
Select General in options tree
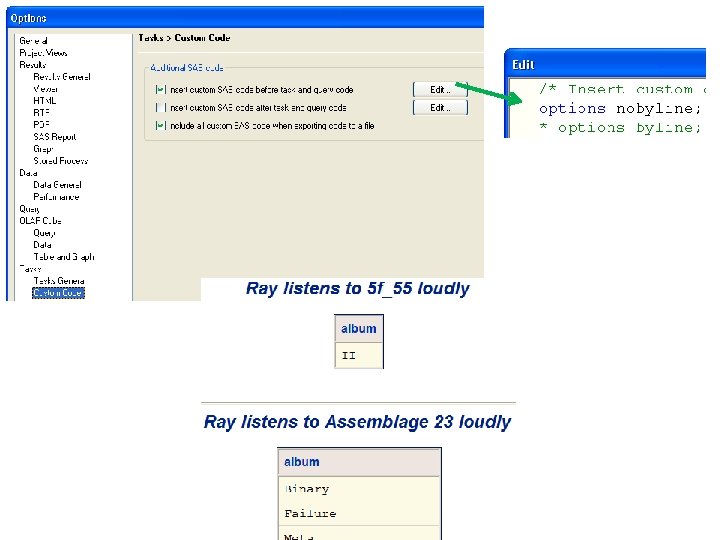(x=33, y=41)
